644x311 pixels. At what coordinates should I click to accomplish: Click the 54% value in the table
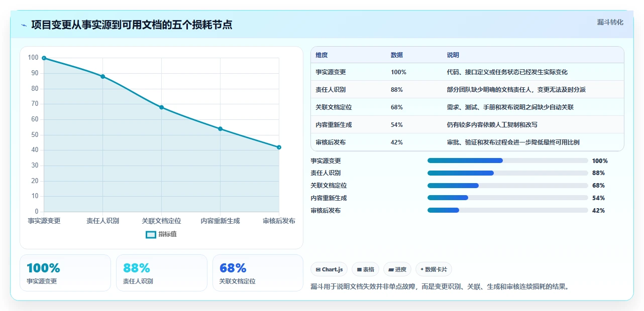(397, 125)
